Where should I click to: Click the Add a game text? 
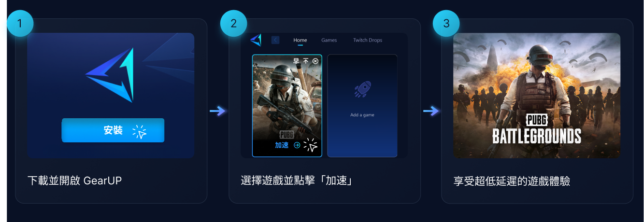(362, 115)
